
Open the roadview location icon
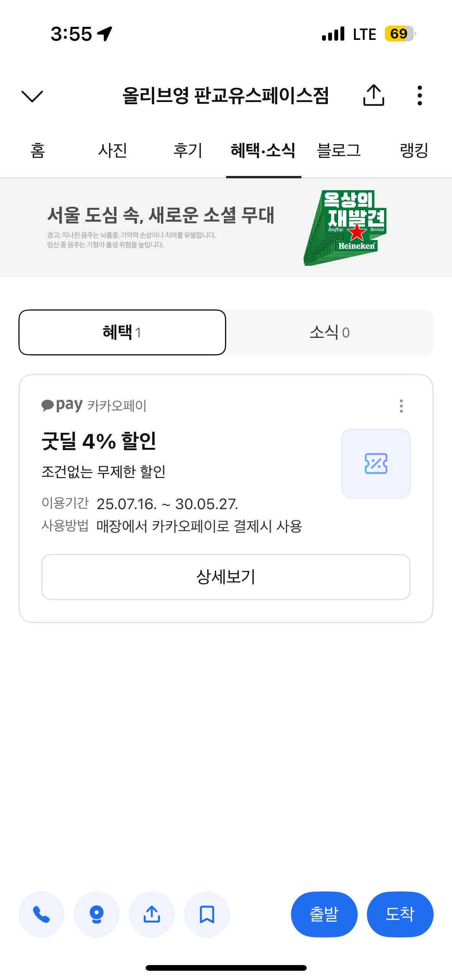(97, 914)
